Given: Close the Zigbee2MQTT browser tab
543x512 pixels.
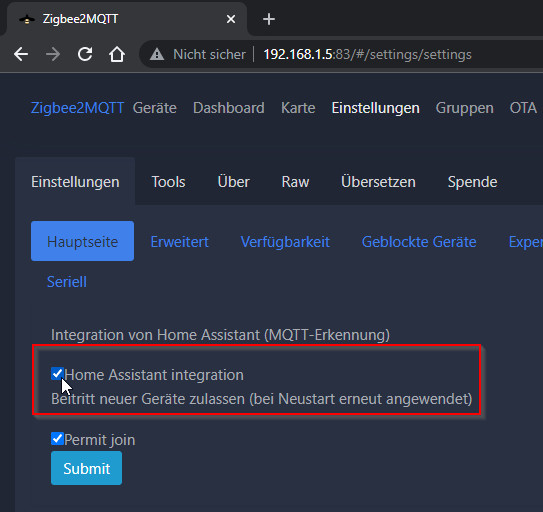Looking at the screenshot, I should [231, 19].
